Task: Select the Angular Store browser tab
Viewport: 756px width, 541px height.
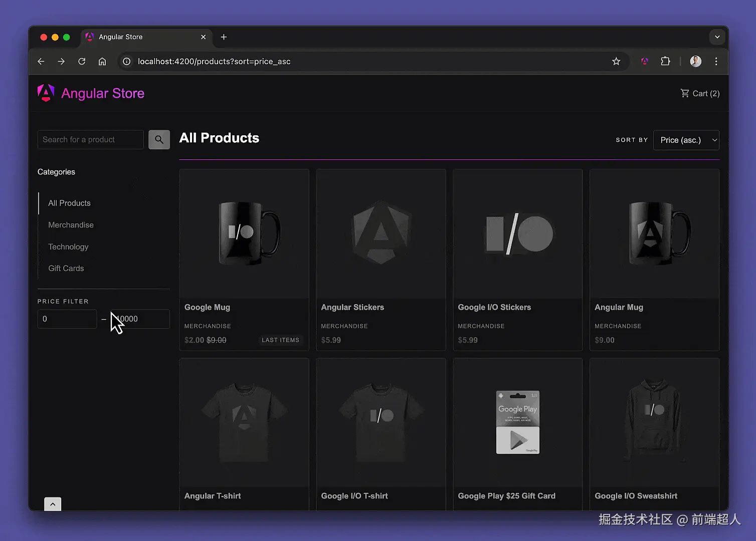Action: [x=145, y=37]
